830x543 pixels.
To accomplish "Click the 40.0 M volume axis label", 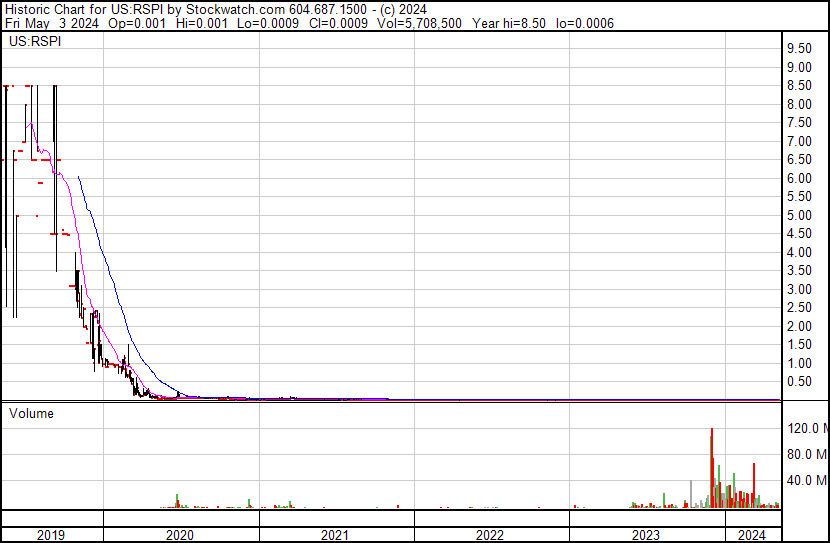I will click(x=805, y=480).
